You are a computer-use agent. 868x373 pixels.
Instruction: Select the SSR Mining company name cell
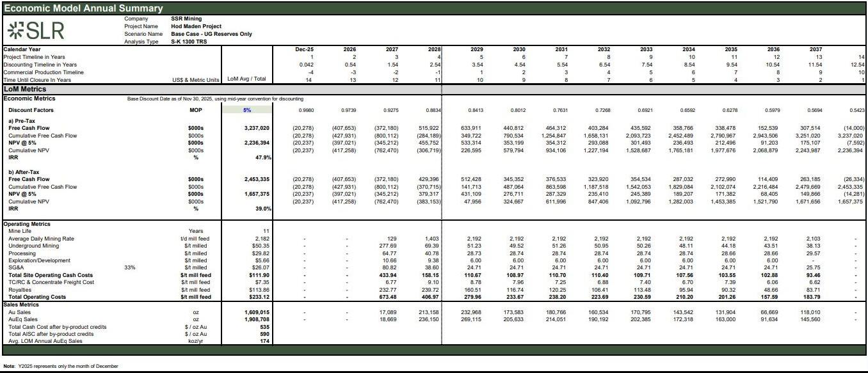[186, 19]
